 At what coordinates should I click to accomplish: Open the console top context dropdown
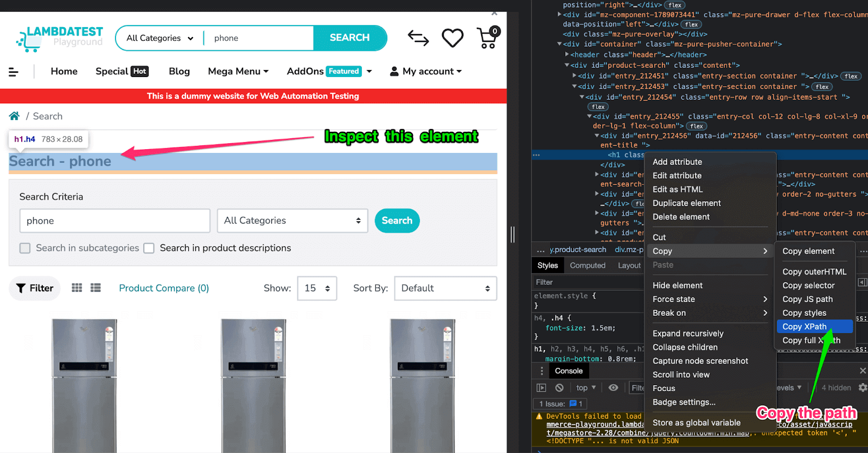[x=586, y=388]
